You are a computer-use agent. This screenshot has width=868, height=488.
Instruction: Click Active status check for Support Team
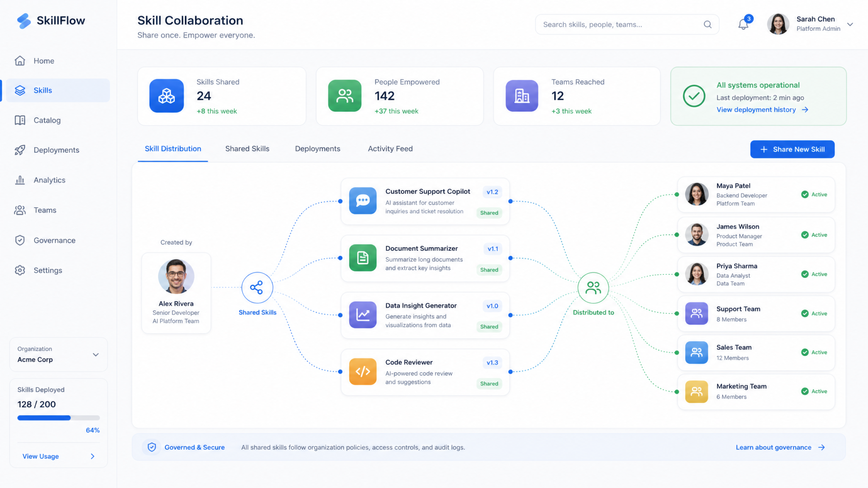tap(805, 313)
